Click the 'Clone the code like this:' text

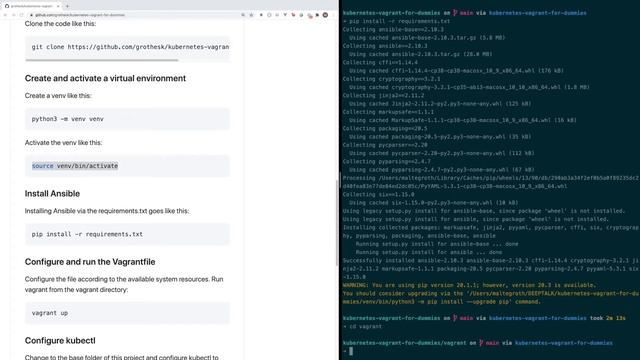point(60,24)
